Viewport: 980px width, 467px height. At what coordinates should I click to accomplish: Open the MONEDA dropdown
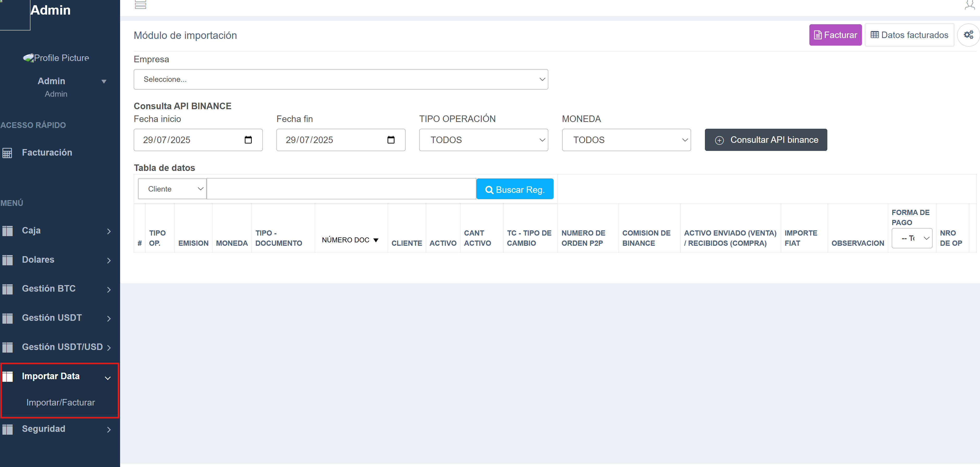[x=626, y=140]
